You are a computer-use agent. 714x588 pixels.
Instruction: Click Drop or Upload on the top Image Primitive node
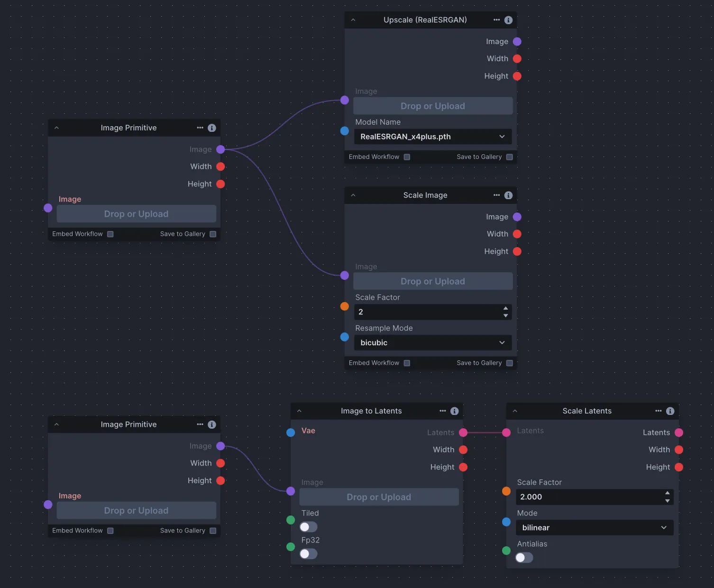pos(136,214)
